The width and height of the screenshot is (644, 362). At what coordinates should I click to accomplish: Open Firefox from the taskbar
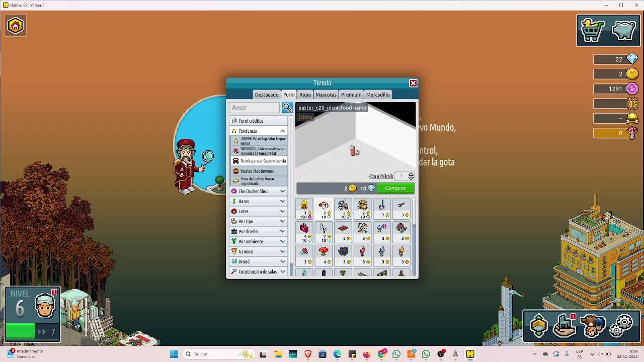click(367, 354)
